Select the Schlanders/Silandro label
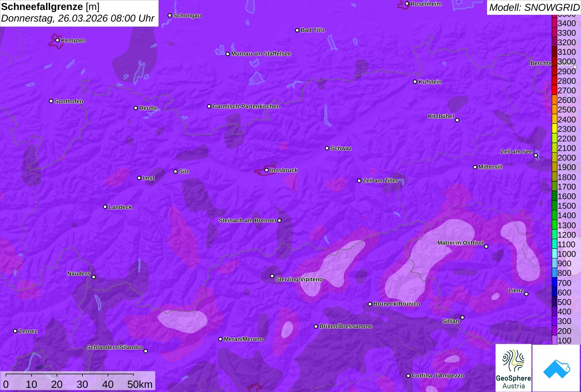Screen dimensions: 581x392 click(115, 347)
